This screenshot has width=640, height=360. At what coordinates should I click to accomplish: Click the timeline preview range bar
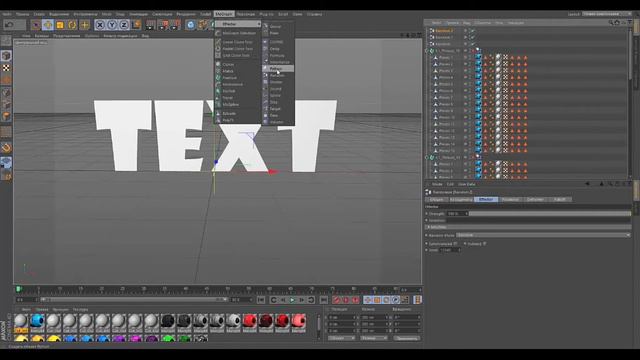(134, 300)
